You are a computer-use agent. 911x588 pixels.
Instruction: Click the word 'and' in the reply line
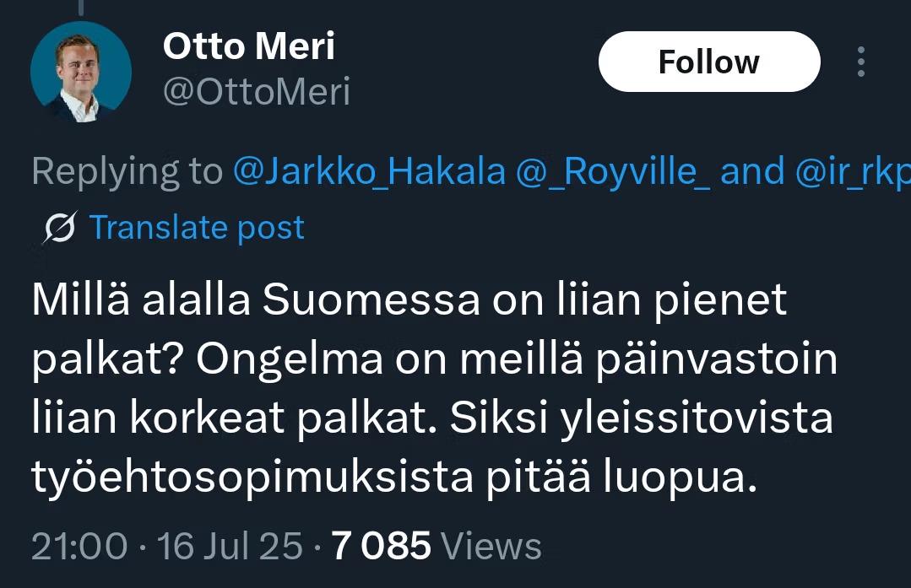coord(753,172)
